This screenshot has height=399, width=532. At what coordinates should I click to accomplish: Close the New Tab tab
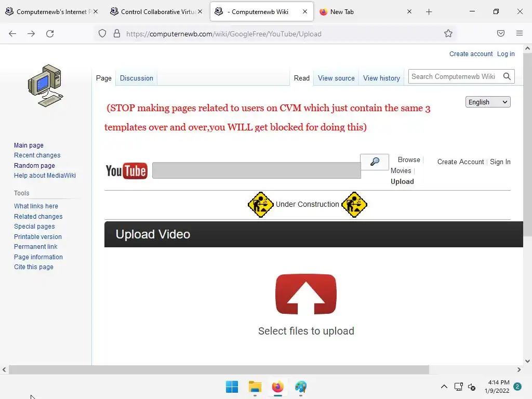click(x=409, y=12)
